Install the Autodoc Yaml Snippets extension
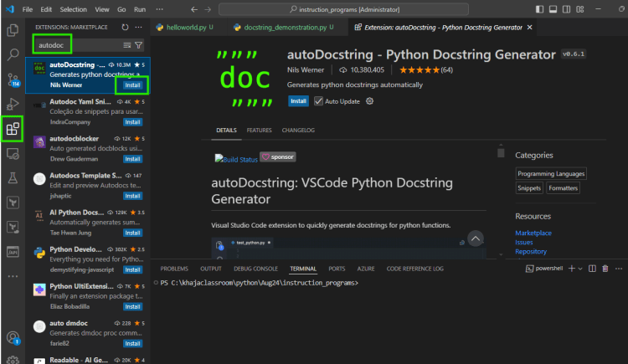 (132, 122)
